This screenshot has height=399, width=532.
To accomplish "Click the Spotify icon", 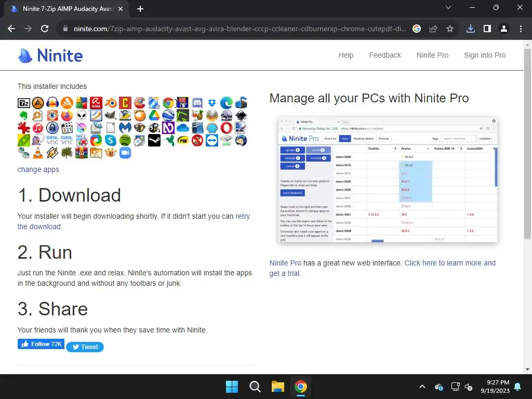I will [125, 140].
